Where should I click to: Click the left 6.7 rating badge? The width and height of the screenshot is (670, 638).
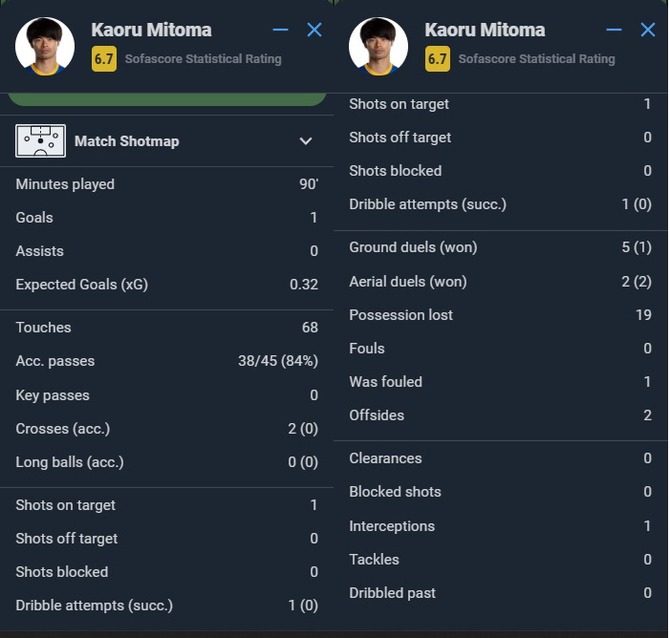[104, 59]
